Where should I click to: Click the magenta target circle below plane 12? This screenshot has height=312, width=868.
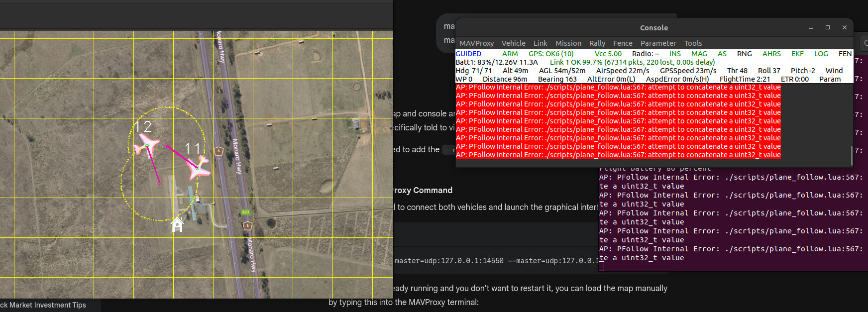pos(159,182)
